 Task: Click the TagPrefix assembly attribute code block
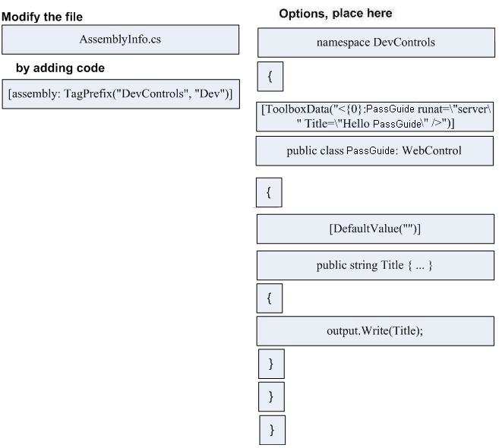[x=121, y=94]
